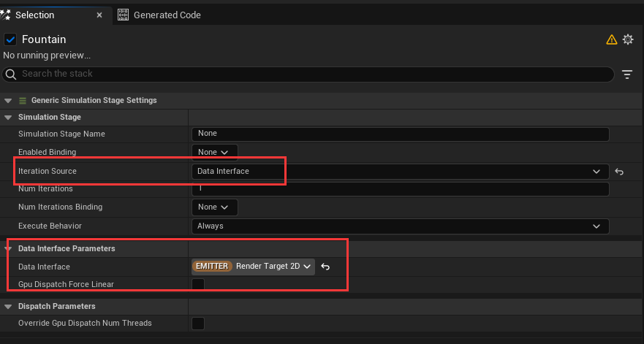Viewport: 644px width, 344px height.
Task: Switch to the Selection tab
Action: [34, 15]
